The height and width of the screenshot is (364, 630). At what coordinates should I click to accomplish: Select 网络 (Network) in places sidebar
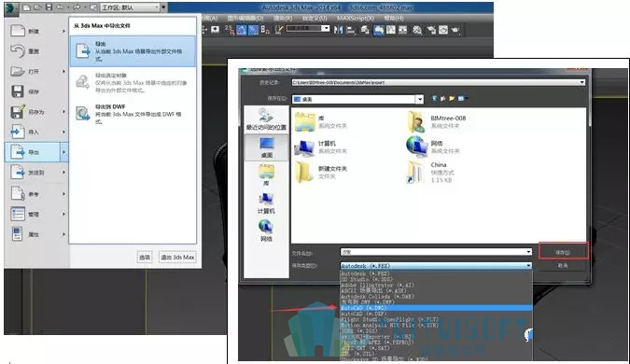coord(266,231)
